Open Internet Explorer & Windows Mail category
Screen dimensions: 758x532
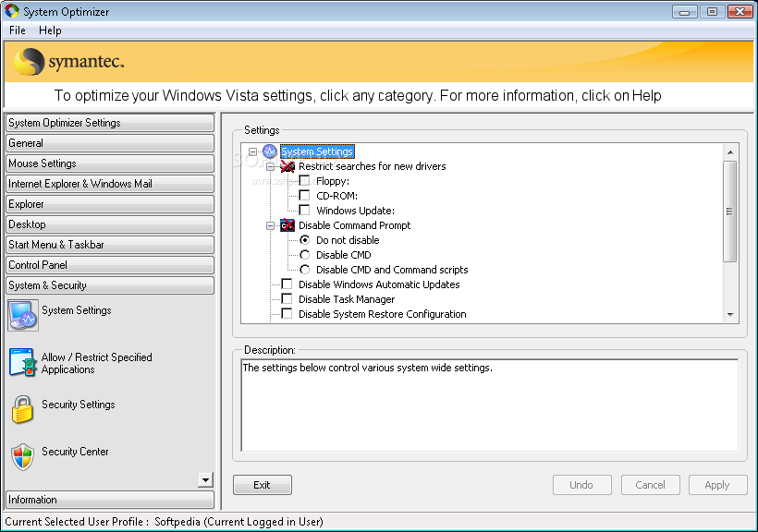[x=110, y=184]
